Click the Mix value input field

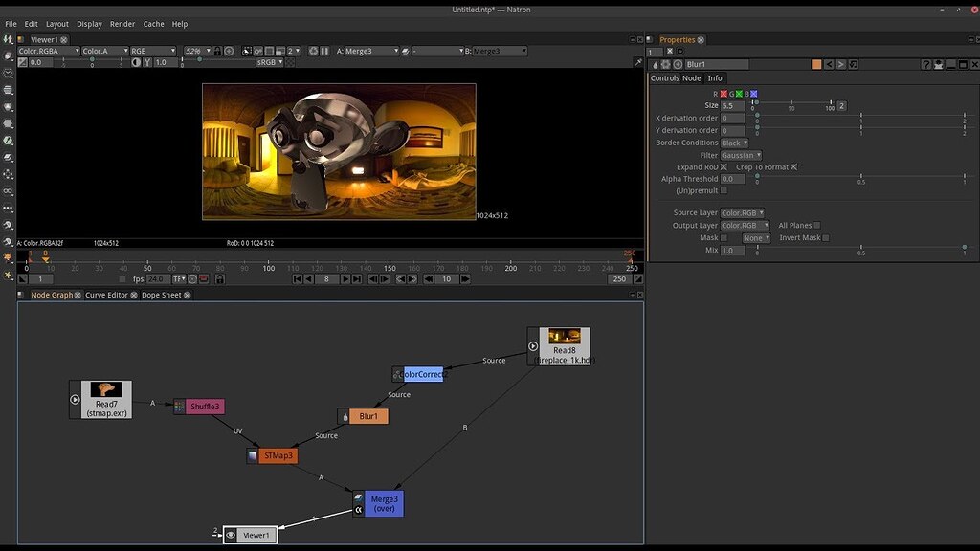point(730,250)
